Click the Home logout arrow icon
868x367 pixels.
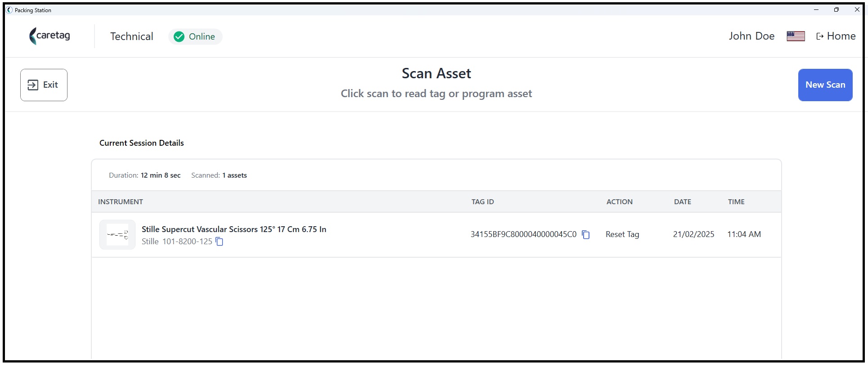[820, 36]
